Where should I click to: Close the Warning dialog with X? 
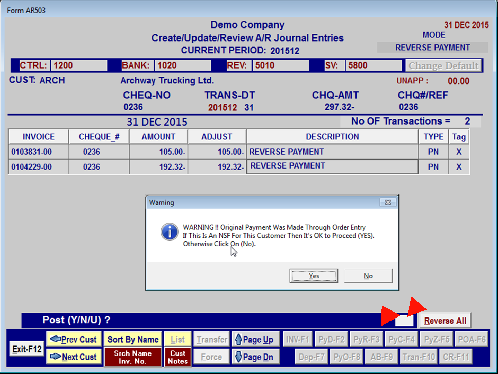point(388,202)
